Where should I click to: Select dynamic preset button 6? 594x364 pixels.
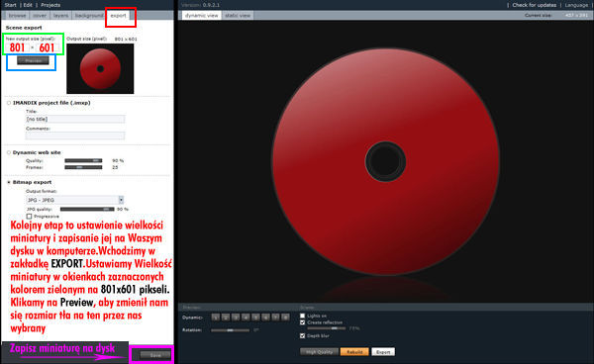click(265, 318)
